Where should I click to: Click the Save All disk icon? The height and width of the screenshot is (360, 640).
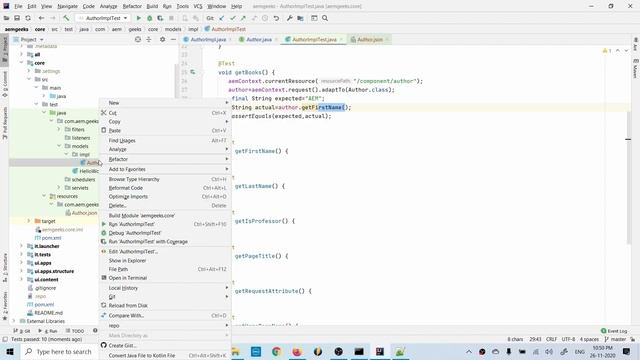17,18
